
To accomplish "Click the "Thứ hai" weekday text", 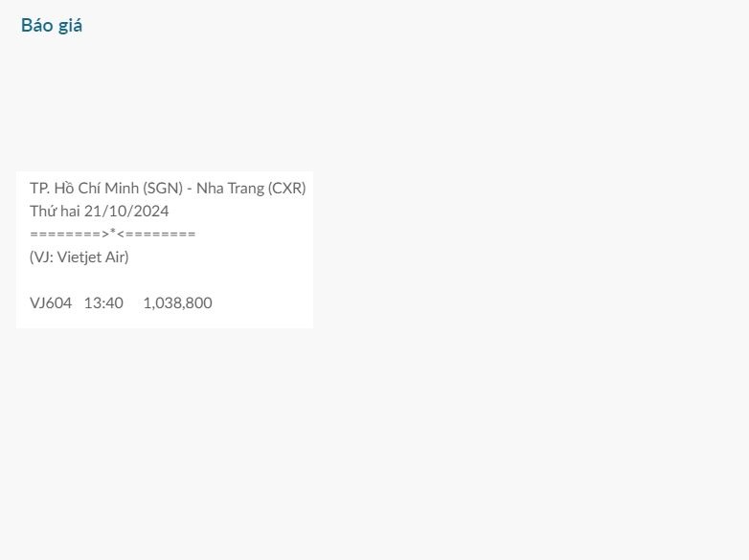I will coord(54,211).
